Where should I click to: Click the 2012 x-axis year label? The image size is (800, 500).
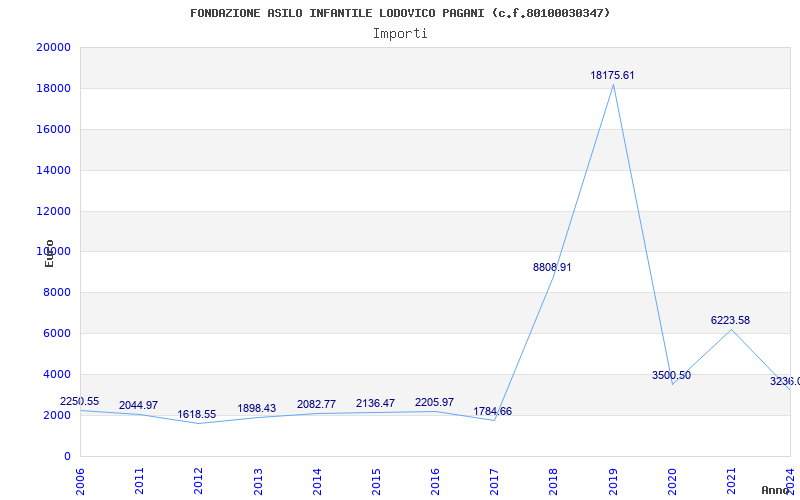click(x=198, y=481)
